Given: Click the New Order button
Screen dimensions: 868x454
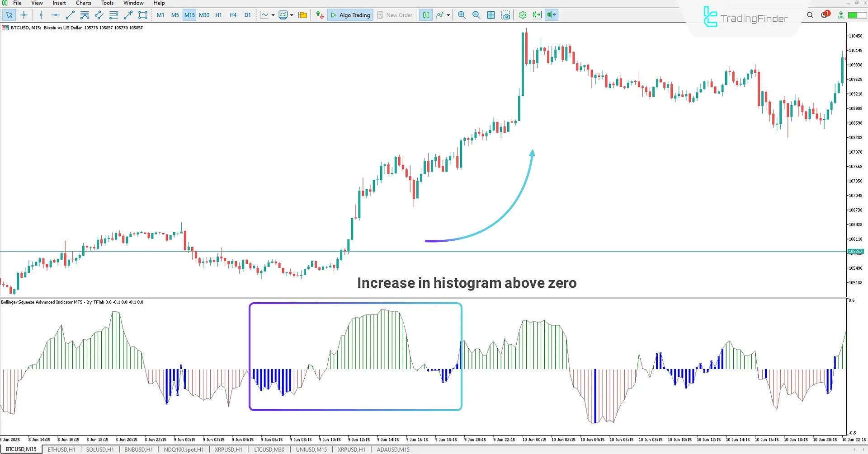Looking at the screenshot, I should click(x=395, y=15).
